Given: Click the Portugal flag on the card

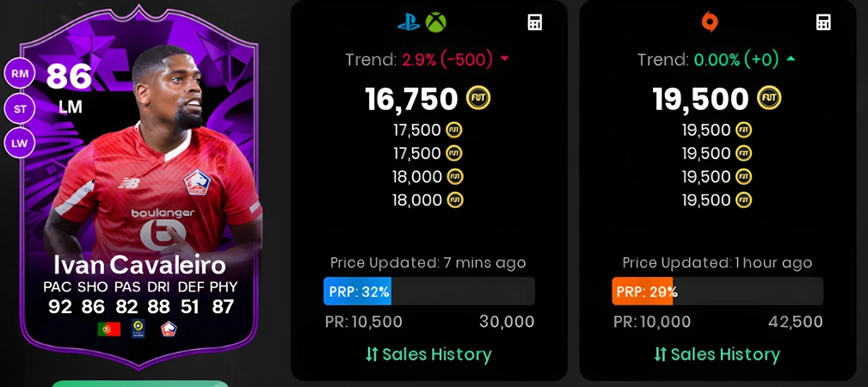Looking at the screenshot, I should pos(109,329).
